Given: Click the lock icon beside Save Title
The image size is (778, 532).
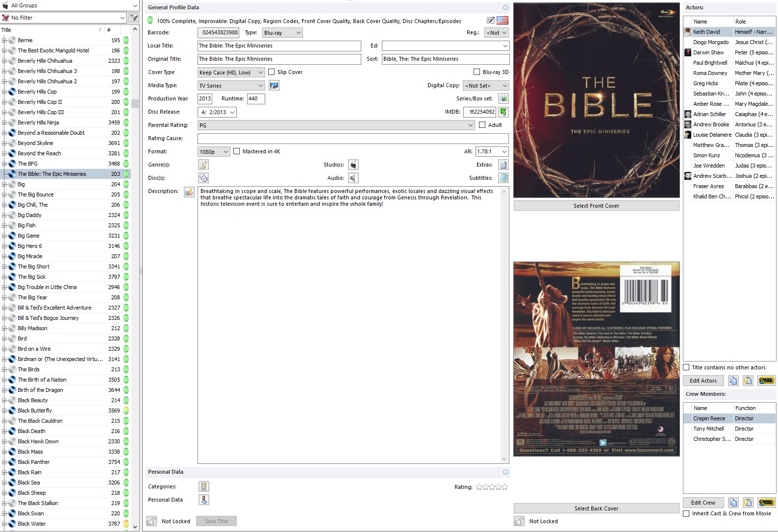Looking at the screenshot, I should click(x=152, y=521).
